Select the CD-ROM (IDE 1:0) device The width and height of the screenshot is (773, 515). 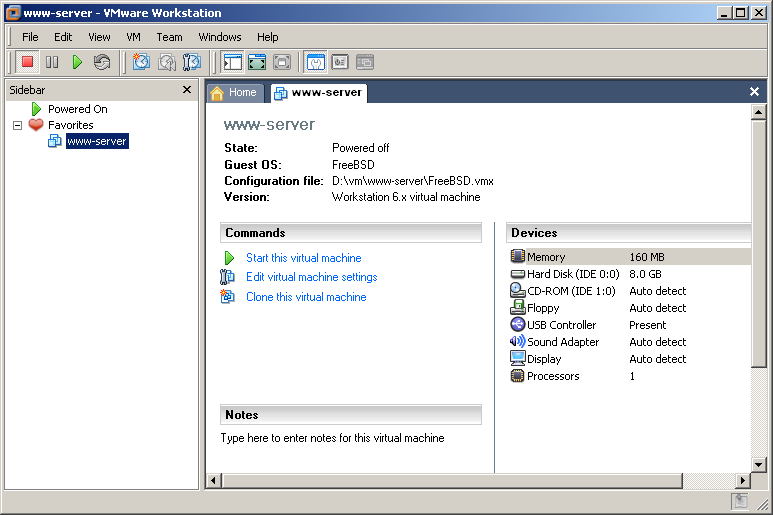[630, 291]
